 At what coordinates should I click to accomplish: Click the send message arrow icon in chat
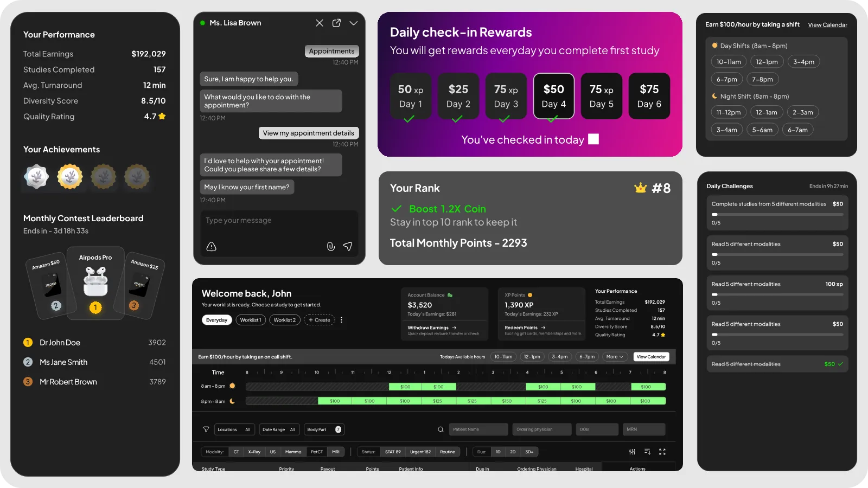click(348, 247)
